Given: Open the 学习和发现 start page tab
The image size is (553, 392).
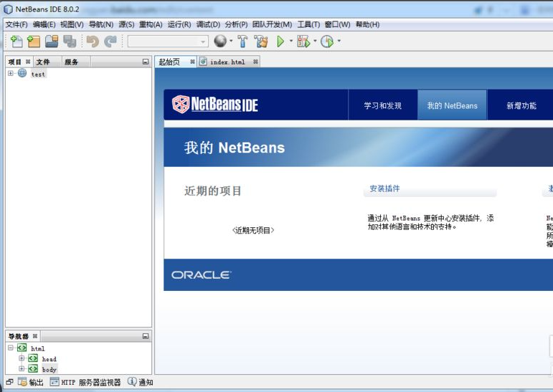Looking at the screenshot, I should point(383,105).
